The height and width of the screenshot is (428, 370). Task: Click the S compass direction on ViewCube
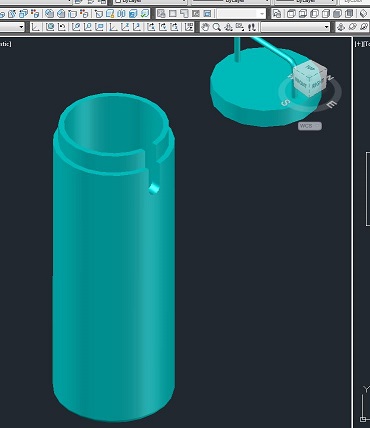(285, 103)
